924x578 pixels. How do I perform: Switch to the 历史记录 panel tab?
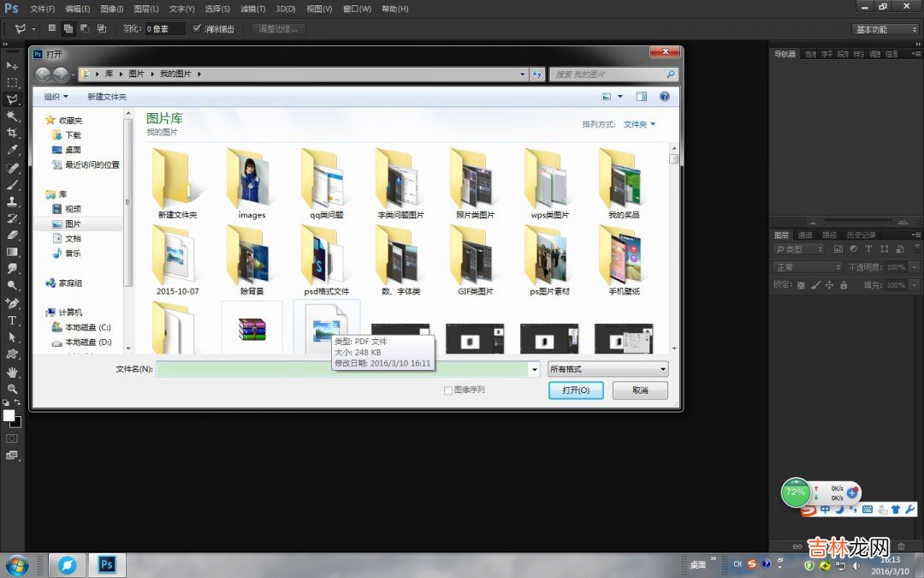tap(861, 235)
